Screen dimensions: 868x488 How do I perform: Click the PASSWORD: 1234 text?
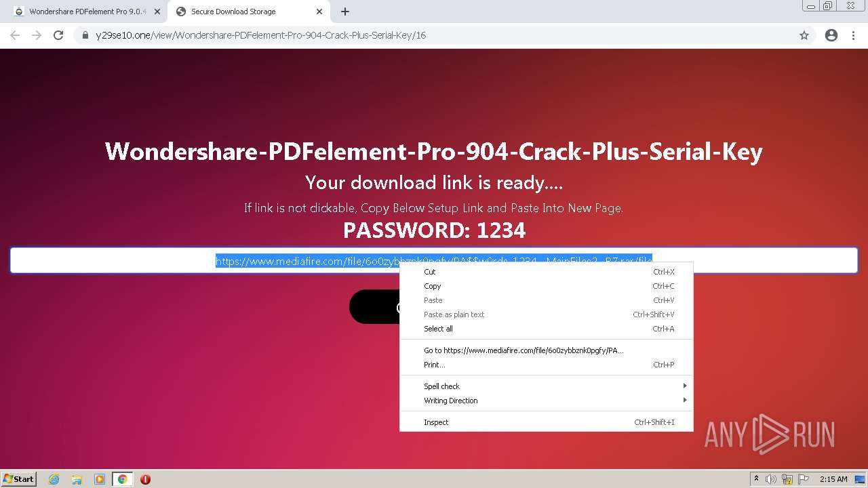(434, 230)
